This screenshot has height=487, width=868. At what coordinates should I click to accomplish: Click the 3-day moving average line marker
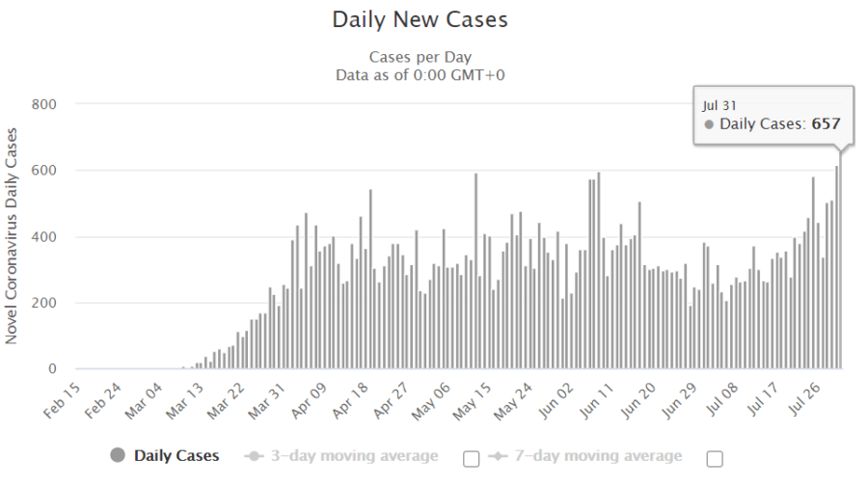[x=255, y=456]
